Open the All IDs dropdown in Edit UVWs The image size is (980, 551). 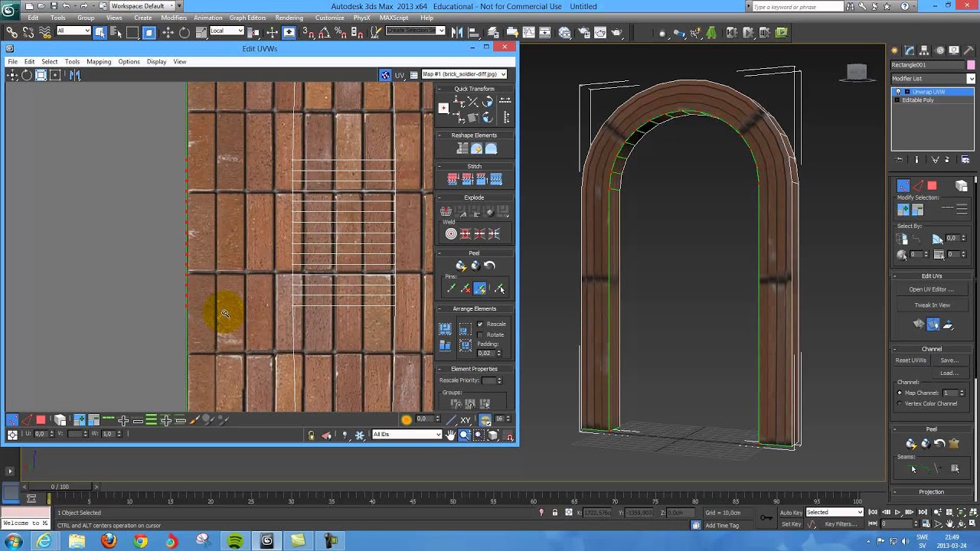[x=407, y=435]
